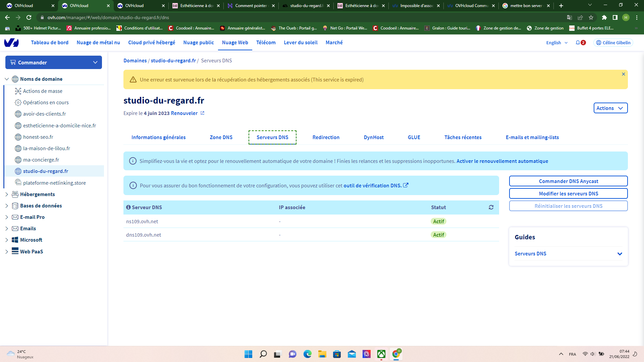This screenshot has height=362, width=644.
Task: Open the Tableau de bord menu
Action: (50, 43)
